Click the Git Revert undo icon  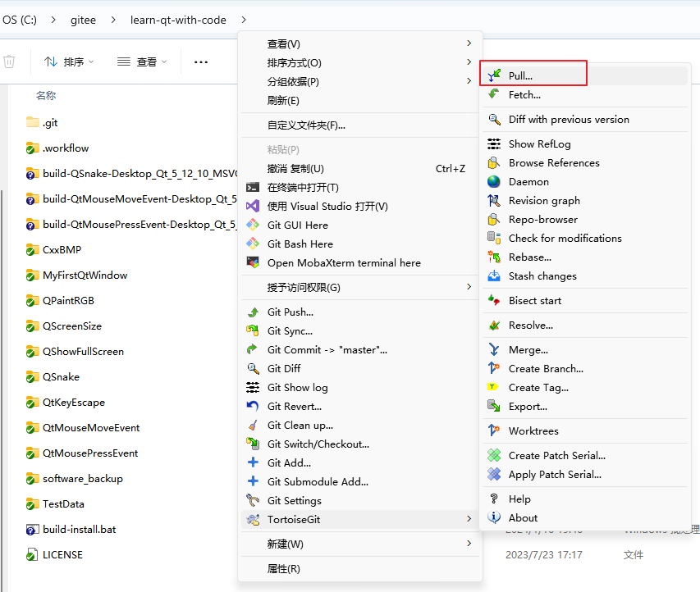coord(253,406)
